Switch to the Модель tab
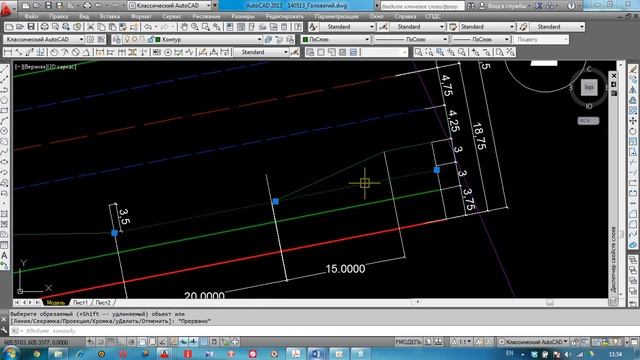 (56, 302)
